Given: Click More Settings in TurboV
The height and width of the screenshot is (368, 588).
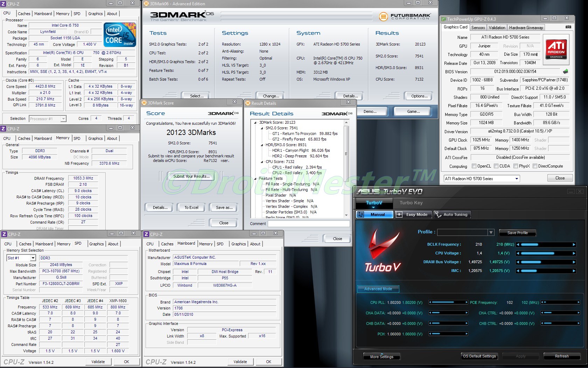Looking at the screenshot, I should pos(381,356).
